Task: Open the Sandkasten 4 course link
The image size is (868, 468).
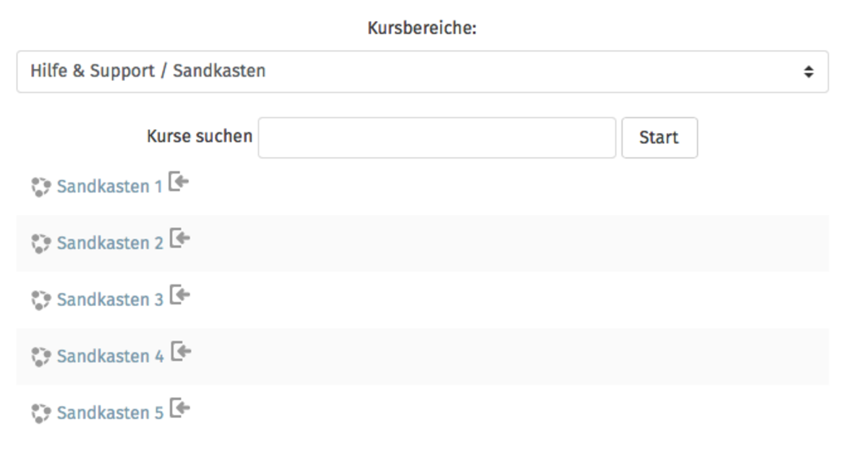Action: (110, 356)
